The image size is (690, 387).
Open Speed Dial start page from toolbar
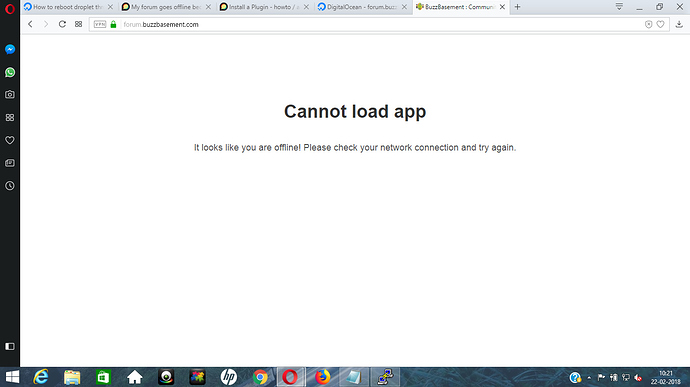click(x=78, y=24)
